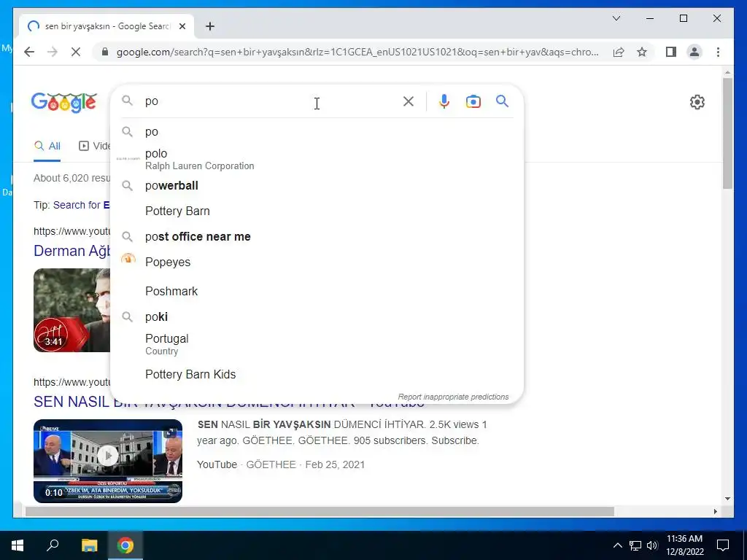Select the 'polo' Ralph Lauren suggestion
This screenshot has width=747, height=560.
click(317, 159)
